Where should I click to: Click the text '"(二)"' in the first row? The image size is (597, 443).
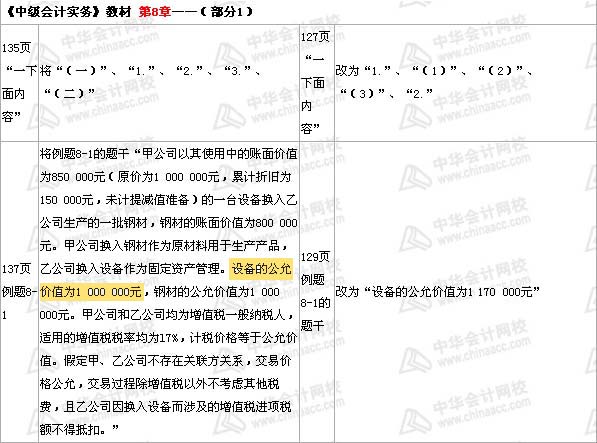pyautogui.click(x=70, y=94)
